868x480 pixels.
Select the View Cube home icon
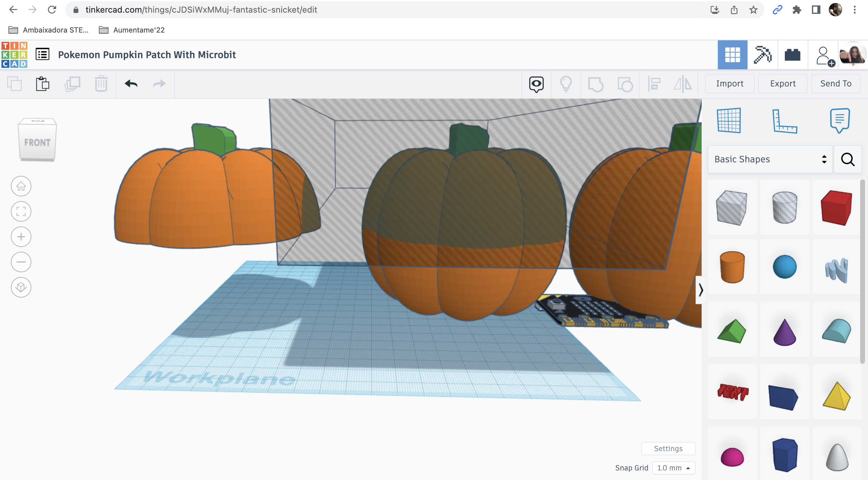point(21,185)
